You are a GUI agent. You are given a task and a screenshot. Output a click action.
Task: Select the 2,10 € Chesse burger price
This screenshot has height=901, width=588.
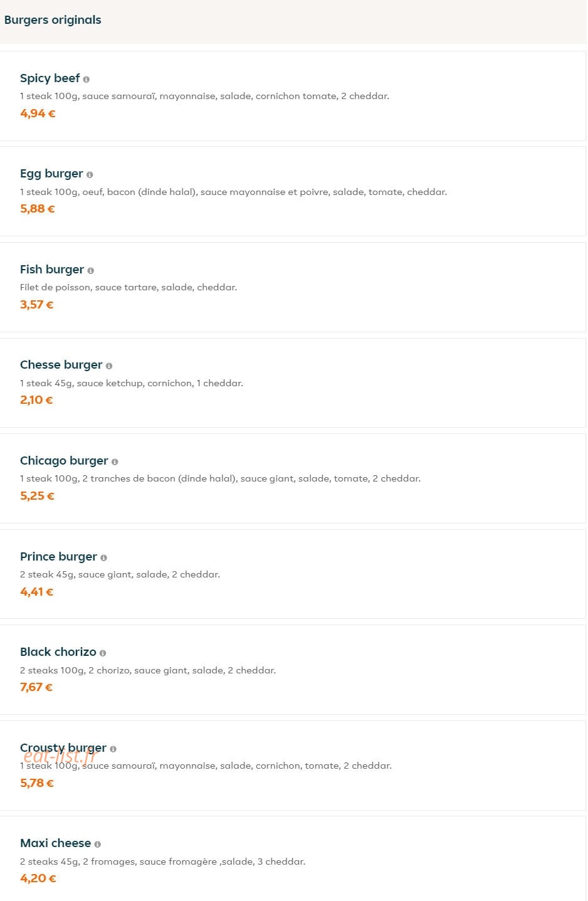coord(36,400)
